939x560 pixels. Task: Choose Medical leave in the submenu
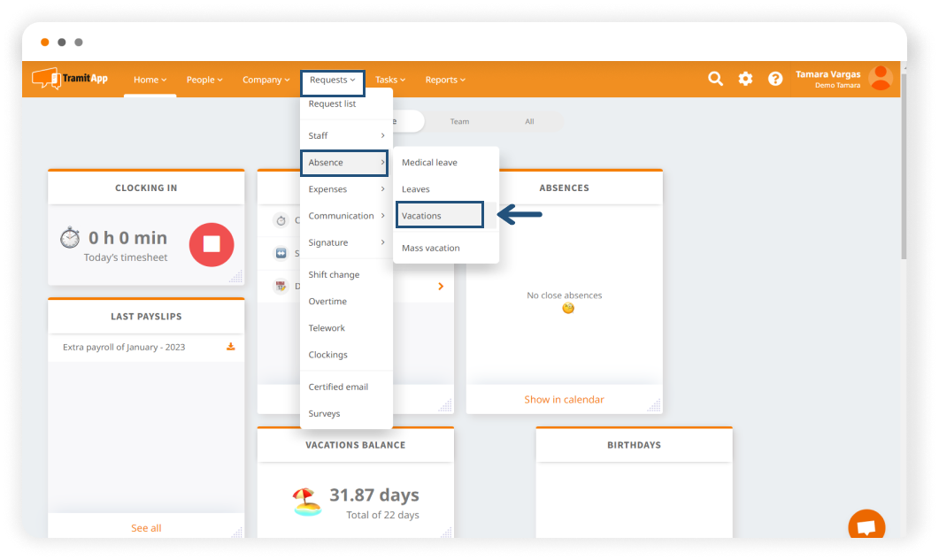[x=429, y=163]
